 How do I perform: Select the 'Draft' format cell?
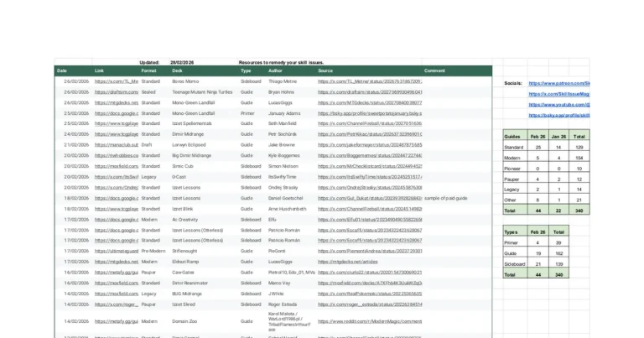tap(147, 145)
